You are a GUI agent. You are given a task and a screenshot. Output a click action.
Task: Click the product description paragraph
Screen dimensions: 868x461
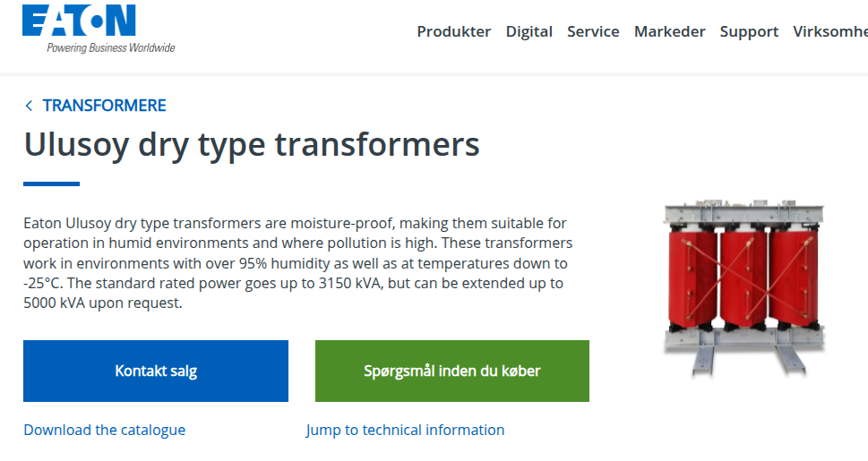click(296, 263)
